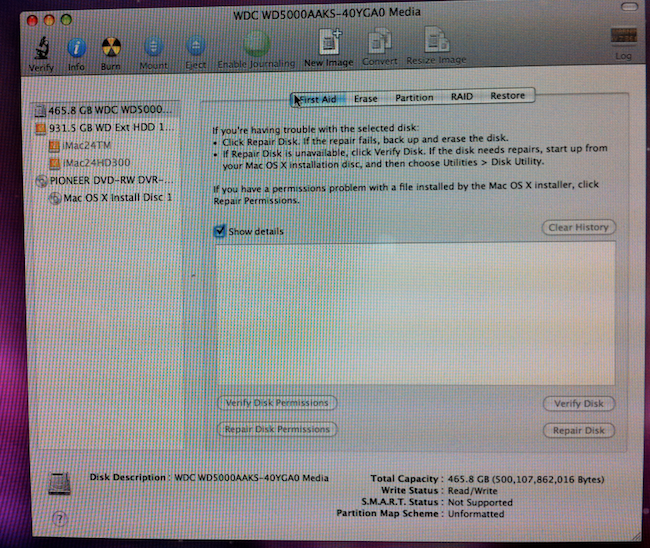Click the Total Capacity 465.8 GB value

pyautogui.click(x=526, y=480)
